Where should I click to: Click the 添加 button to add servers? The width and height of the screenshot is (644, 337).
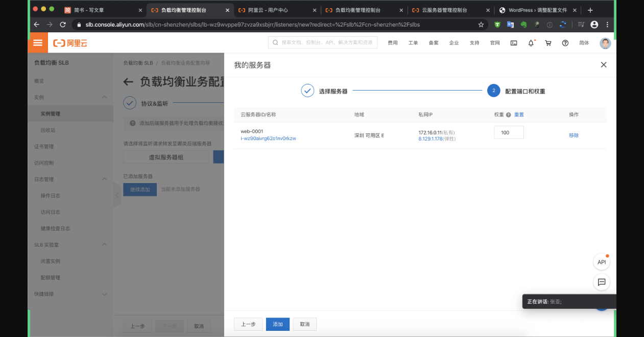click(277, 324)
